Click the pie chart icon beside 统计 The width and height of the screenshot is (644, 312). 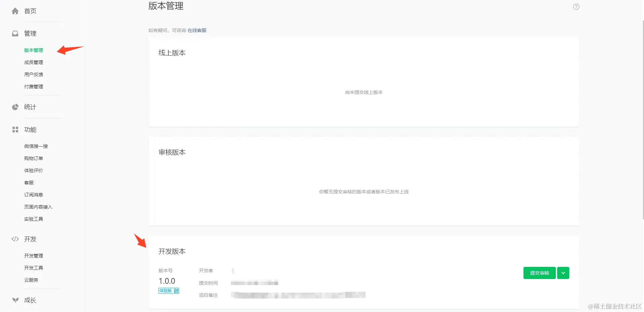(15, 107)
